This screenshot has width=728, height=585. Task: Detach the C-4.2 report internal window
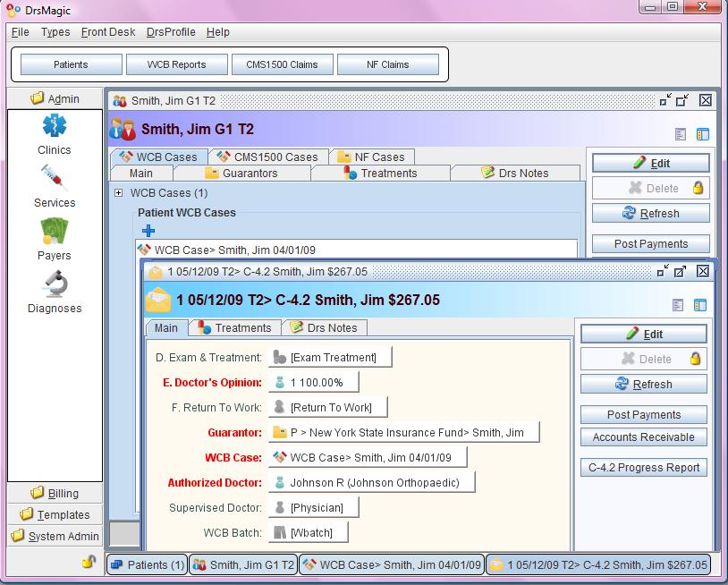tap(681, 271)
